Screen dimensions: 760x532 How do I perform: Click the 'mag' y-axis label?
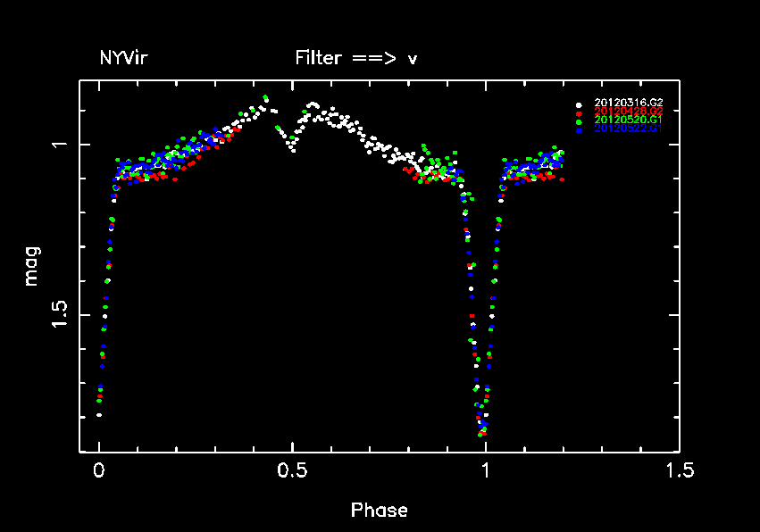pyautogui.click(x=32, y=267)
